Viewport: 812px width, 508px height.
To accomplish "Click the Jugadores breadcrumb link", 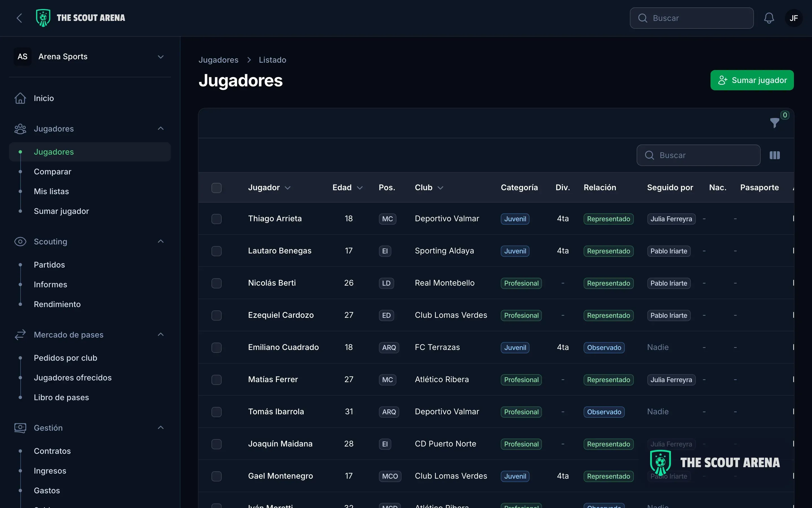I will point(219,60).
